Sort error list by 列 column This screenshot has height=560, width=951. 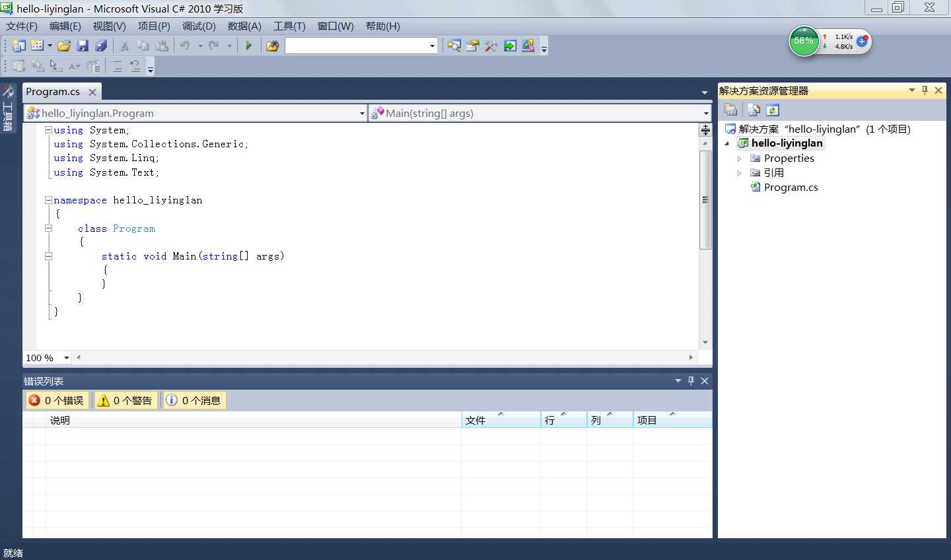[610, 420]
